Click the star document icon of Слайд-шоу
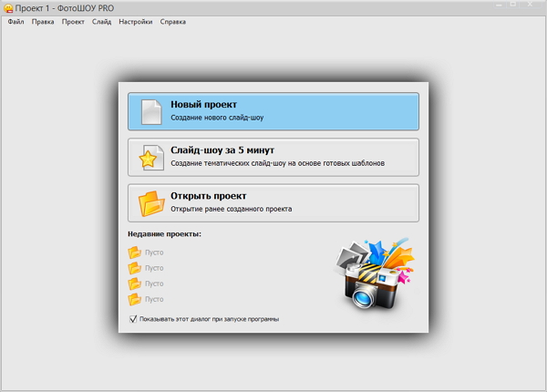Screen dimensions: 547x392 151,158
